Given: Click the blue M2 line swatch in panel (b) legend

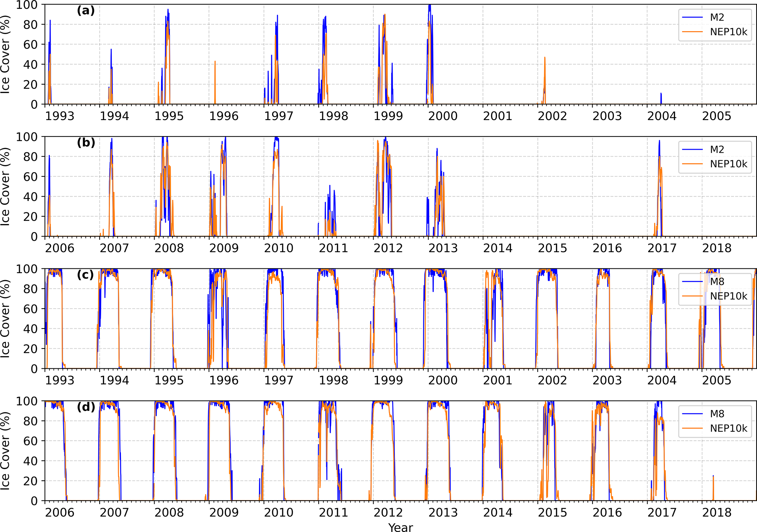Looking at the screenshot, I should (x=693, y=149).
